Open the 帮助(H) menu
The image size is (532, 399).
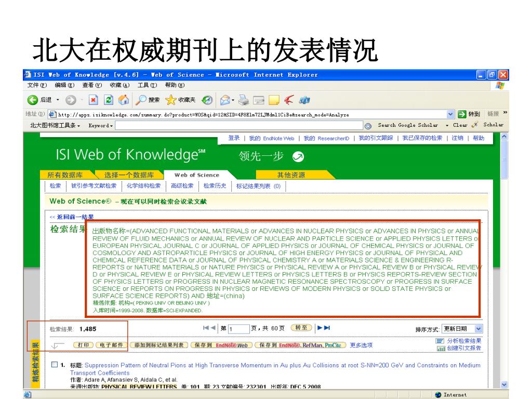point(175,85)
